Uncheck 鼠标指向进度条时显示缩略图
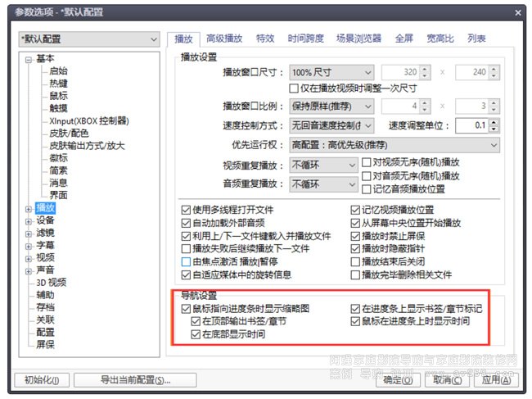The image size is (532, 399). click(186, 309)
